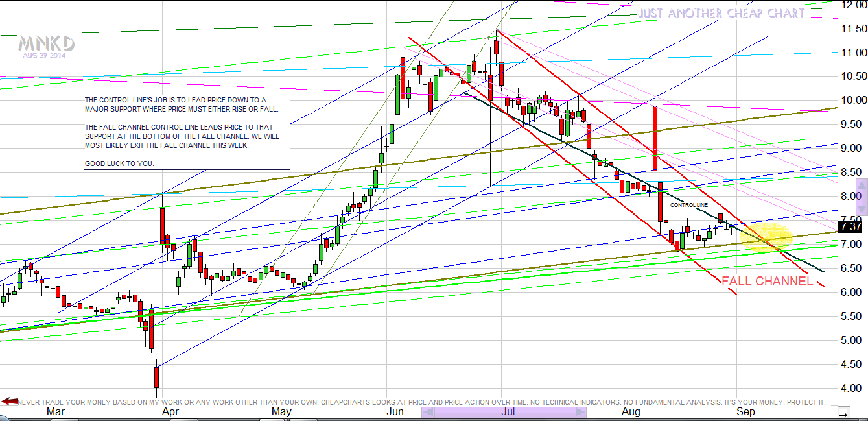868x421 pixels.
Task: Select the red FALL CHANNEL label
Action: (x=767, y=281)
